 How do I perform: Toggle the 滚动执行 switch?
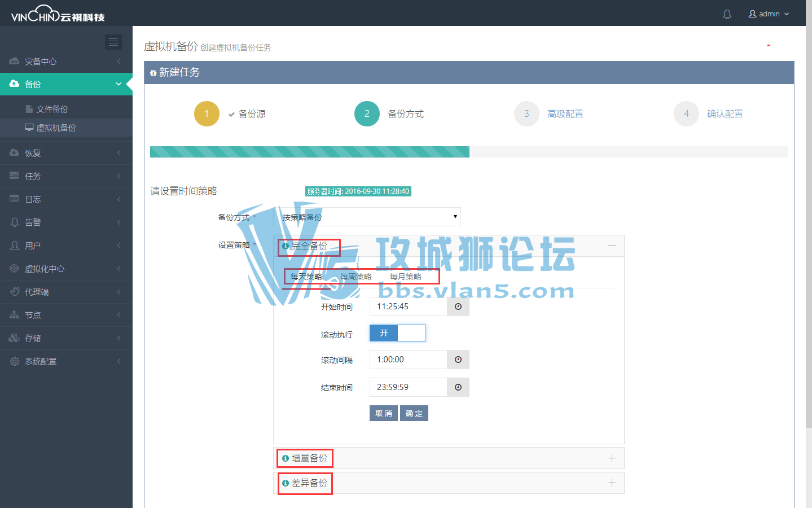point(398,333)
